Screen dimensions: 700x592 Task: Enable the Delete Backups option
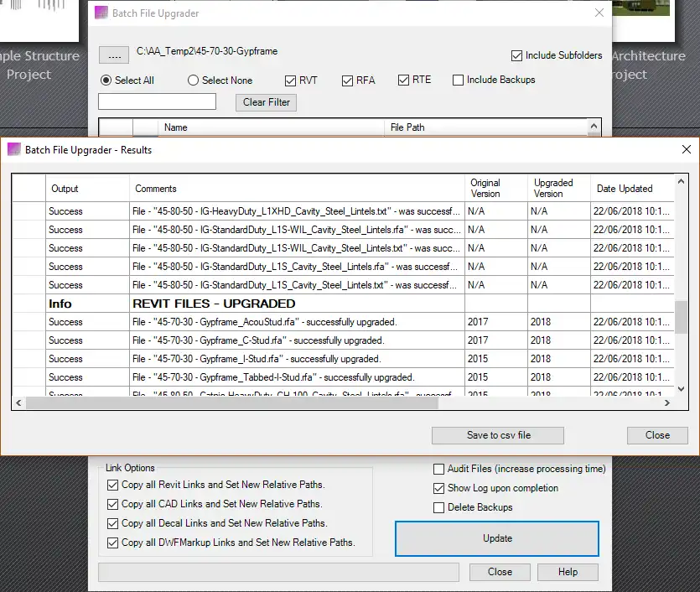click(x=438, y=506)
